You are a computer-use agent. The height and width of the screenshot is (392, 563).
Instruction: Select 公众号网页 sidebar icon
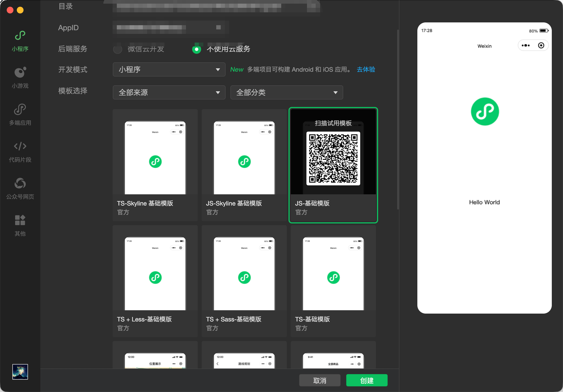[x=20, y=183]
